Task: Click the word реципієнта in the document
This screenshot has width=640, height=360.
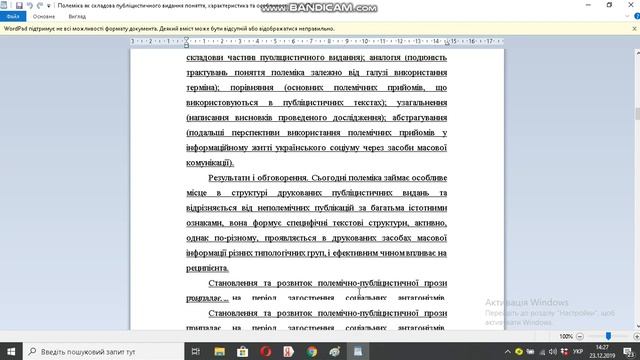Action: click(x=207, y=268)
